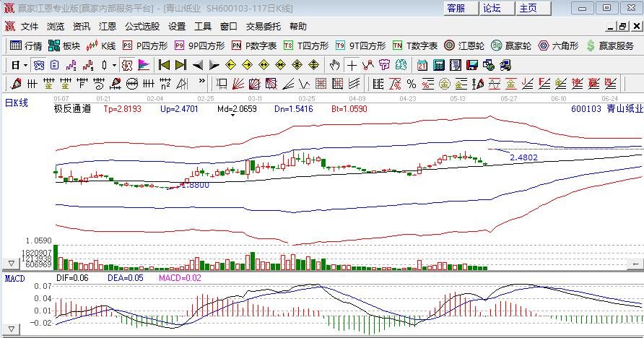Open the 文件 menu
Screen dimensions: 644x338
(x=30, y=27)
